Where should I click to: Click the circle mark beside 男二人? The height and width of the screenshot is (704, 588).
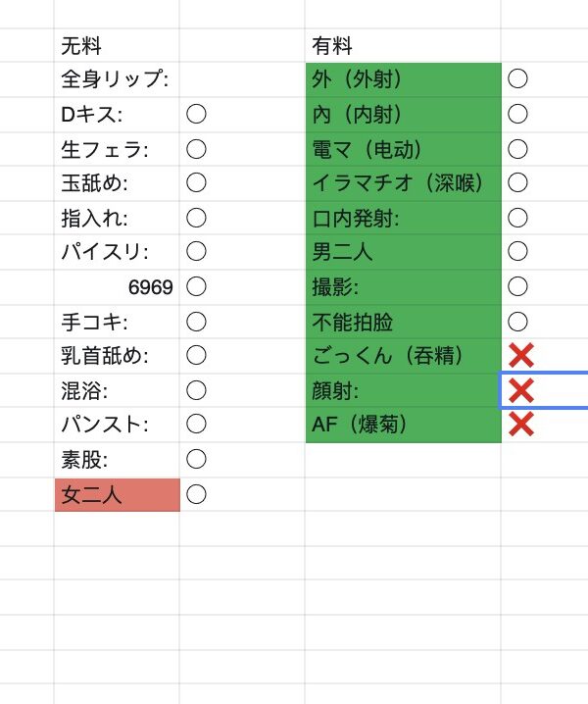518,252
